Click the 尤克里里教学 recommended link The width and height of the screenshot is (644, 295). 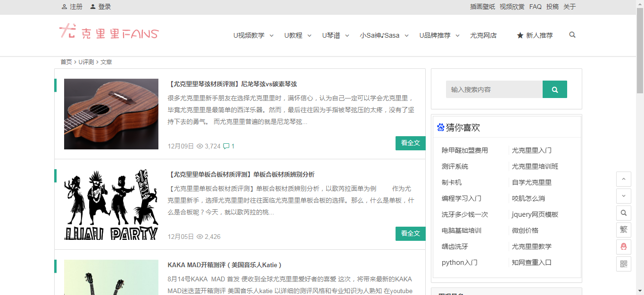(x=532, y=246)
